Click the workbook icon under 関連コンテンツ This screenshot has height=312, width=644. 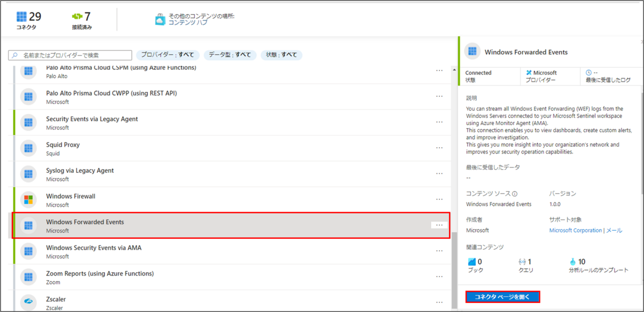[472, 262]
